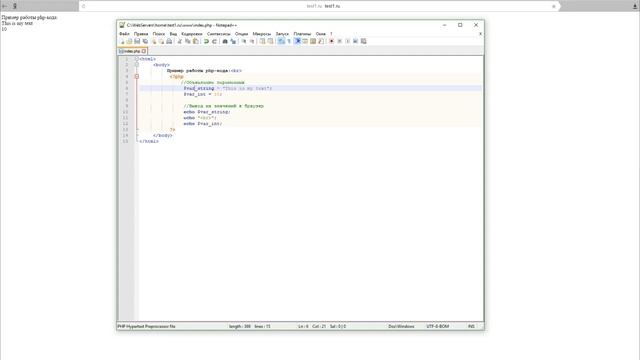Click the Print toolbar icon

tap(169, 41)
